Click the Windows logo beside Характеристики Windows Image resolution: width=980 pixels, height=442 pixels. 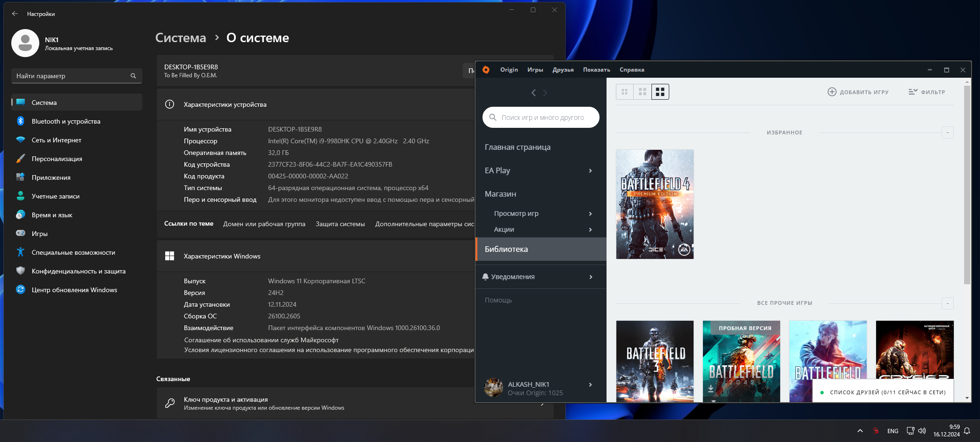click(169, 256)
